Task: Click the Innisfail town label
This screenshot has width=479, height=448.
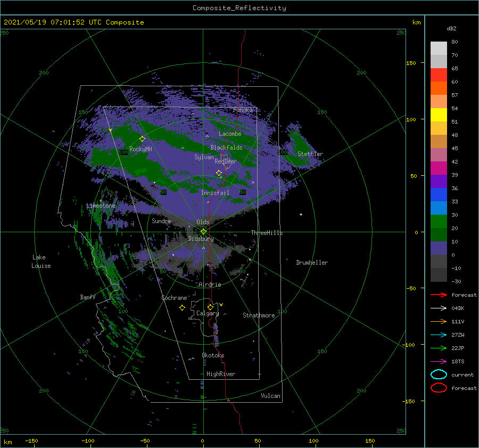Action: pos(215,193)
